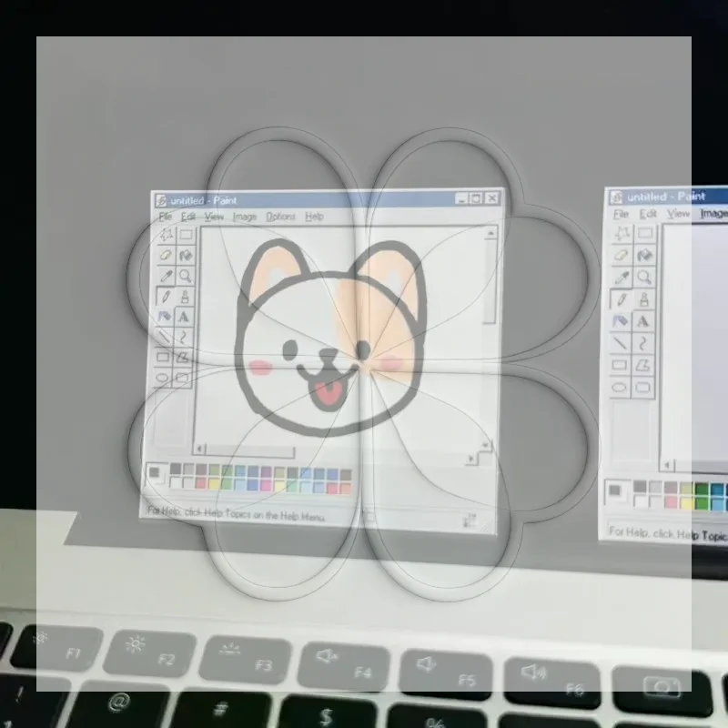Pick the Brush tool in the full Paint window
Image resolution: width=728 pixels, height=728 pixels.
click(x=185, y=297)
